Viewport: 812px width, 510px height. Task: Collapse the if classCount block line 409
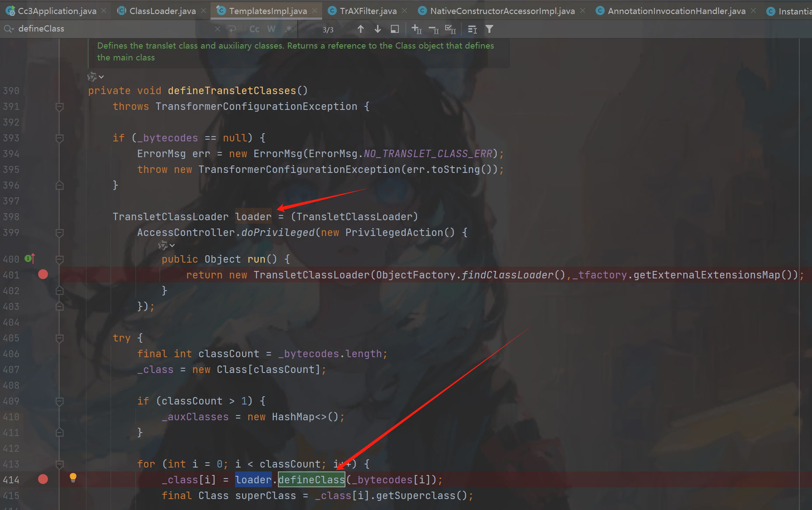tap(60, 401)
